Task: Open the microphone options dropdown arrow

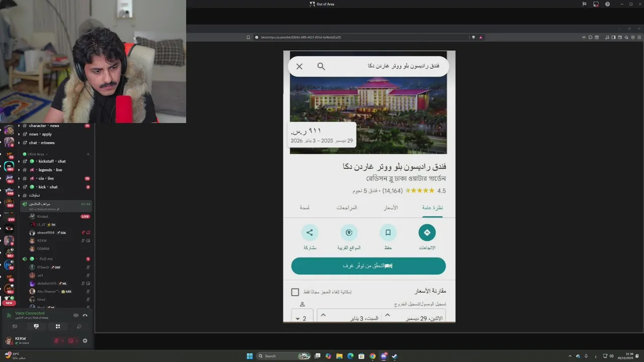Action: coord(63,341)
